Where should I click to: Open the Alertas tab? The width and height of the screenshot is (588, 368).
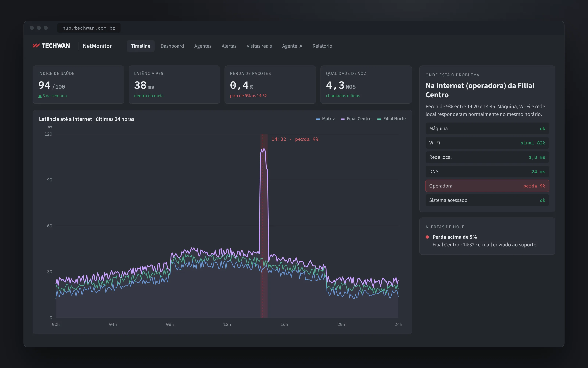229,46
